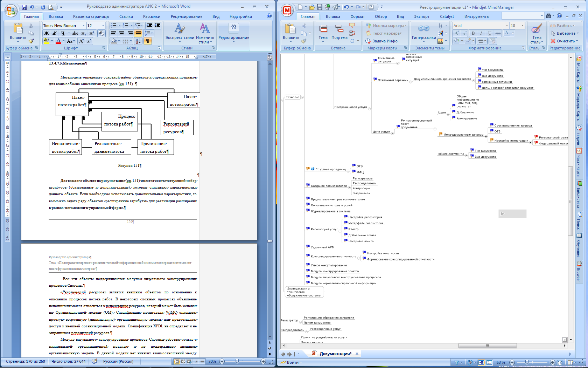The height and width of the screenshot is (368, 588).
Task: Click the Задача Инфо button
Action: [382, 41]
